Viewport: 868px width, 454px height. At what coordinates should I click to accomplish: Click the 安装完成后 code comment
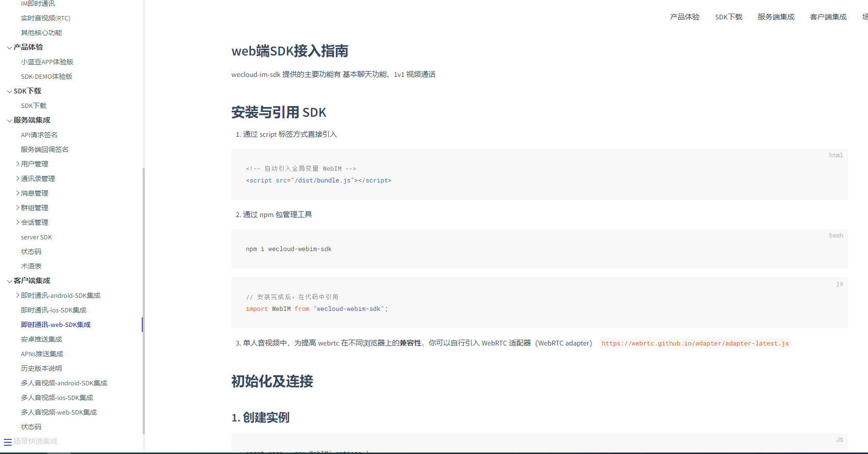click(x=292, y=297)
